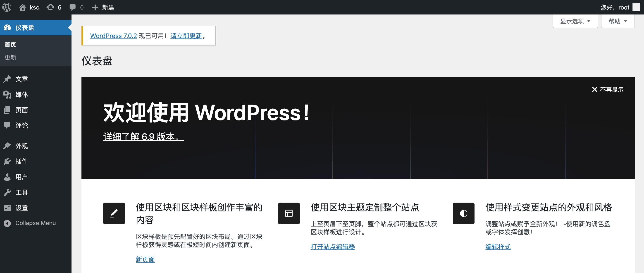
Task: Click the half-circle styles icon
Action: pos(463,213)
